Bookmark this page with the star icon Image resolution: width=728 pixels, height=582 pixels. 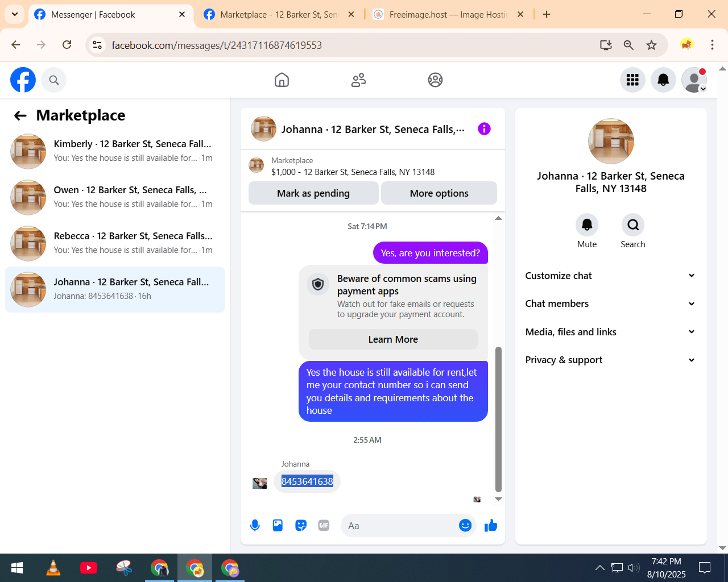point(652,45)
